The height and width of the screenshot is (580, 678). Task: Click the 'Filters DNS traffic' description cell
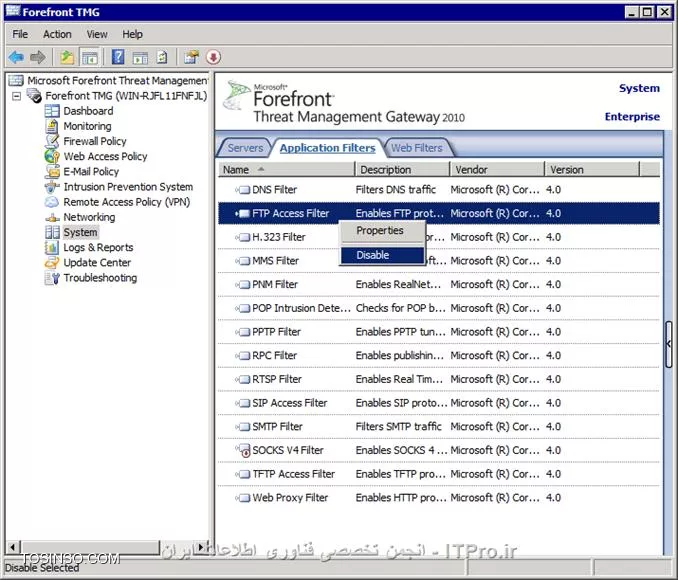coord(396,190)
